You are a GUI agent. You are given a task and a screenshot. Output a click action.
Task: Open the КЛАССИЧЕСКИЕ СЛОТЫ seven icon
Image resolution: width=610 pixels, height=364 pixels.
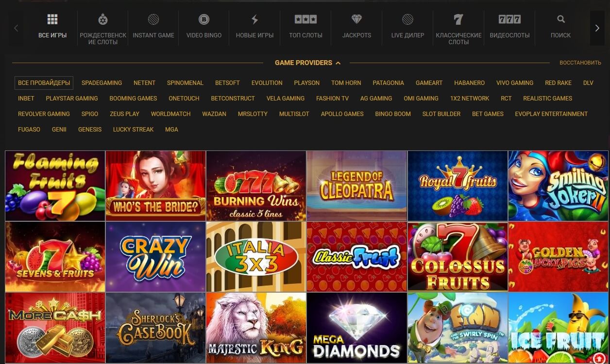coord(458,20)
